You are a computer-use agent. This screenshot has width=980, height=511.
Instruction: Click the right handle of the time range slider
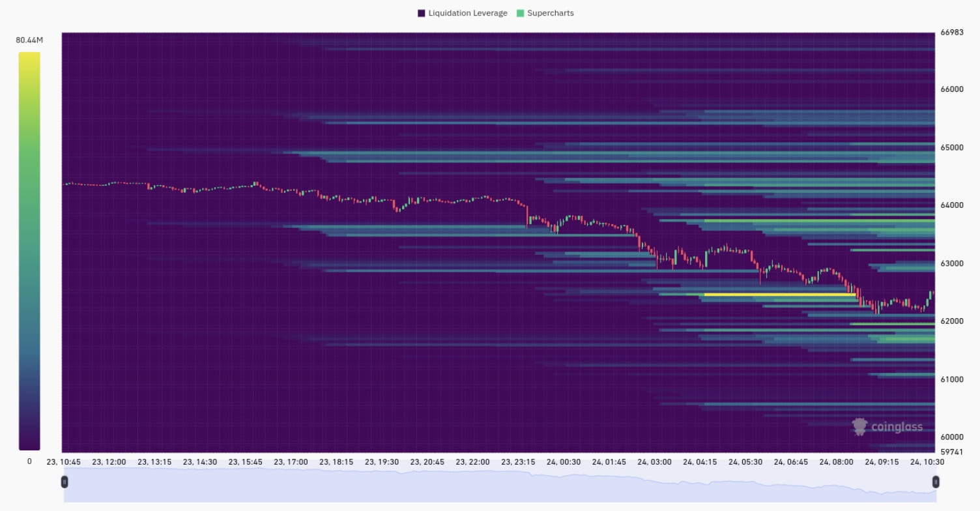coord(936,482)
